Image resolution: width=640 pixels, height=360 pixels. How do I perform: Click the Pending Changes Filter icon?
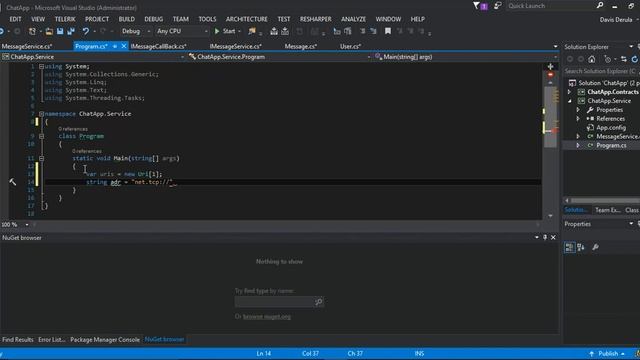[608, 60]
